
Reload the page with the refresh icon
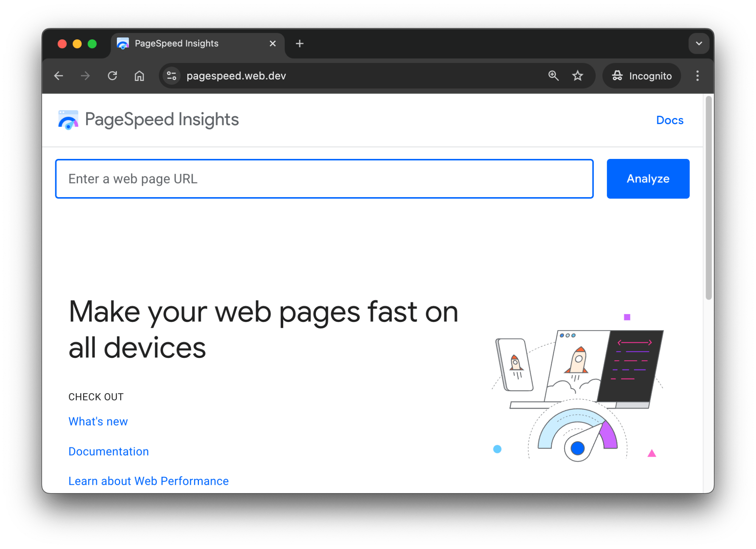(x=112, y=76)
